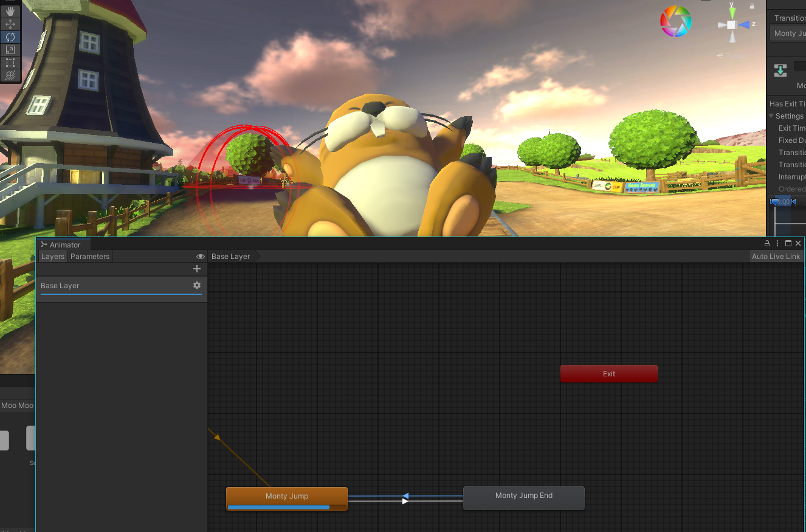Select the Hand view tool
Viewport: 806px width, 532px height.
point(10,11)
